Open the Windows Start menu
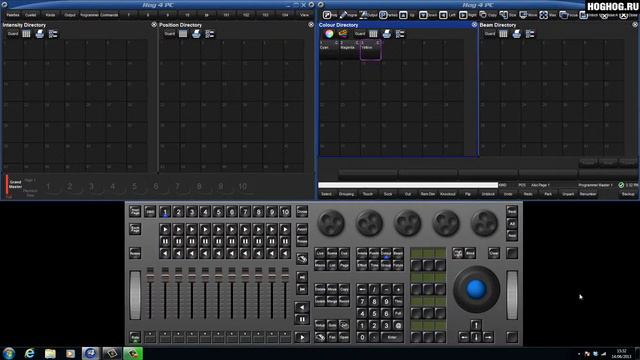Image resolution: width=640 pixels, height=360 pixels. pos(9,353)
